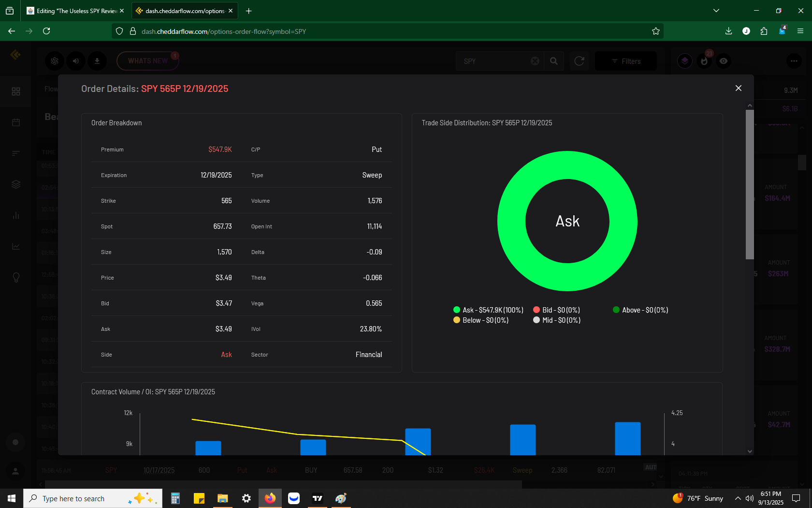Click the IVol value 23.80%
This screenshot has height=508, width=812.
[371, 329]
